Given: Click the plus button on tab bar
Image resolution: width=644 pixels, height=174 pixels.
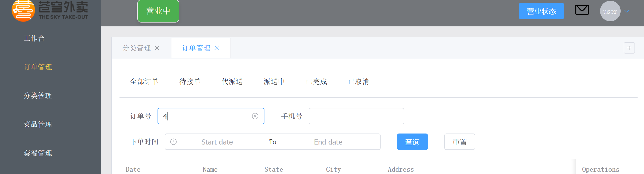Looking at the screenshot, I should (x=629, y=48).
